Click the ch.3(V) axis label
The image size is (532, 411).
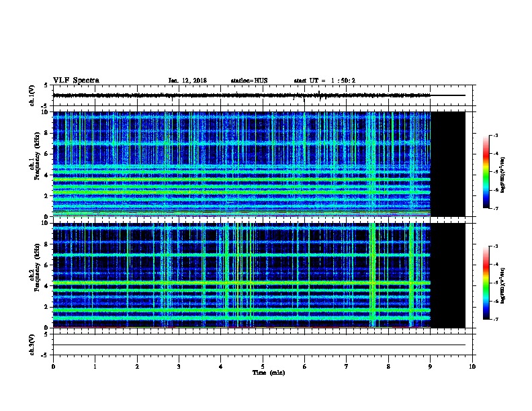(x=32, y=345)
